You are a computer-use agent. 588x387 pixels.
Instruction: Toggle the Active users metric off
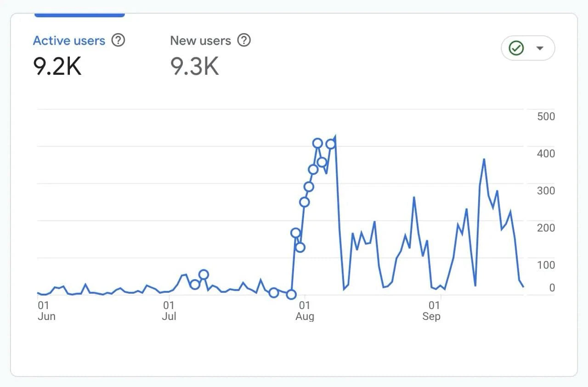68,40
